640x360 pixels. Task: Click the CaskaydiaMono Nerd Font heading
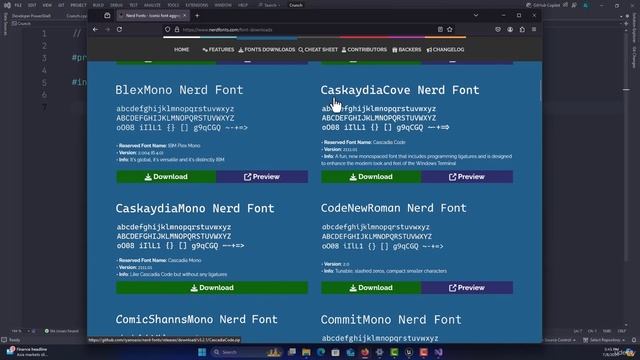195,208
